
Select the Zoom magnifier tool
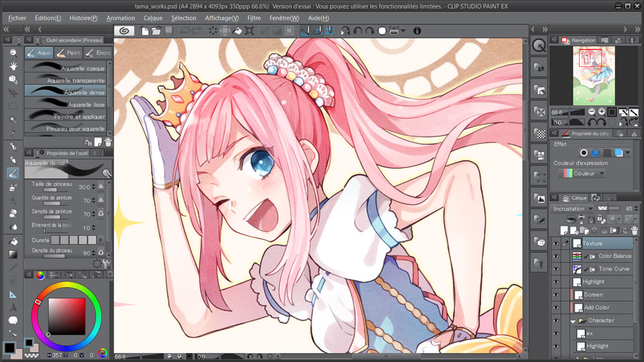(x=13, y=52)
